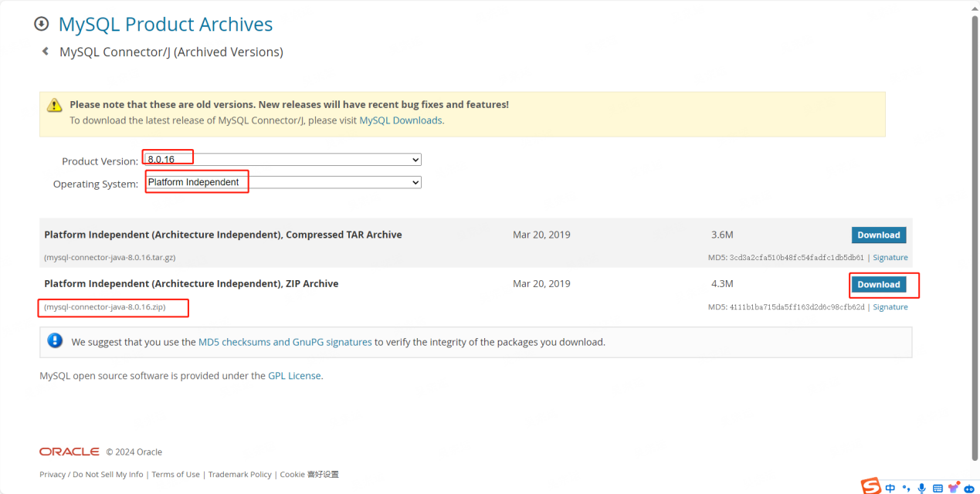This screenshot has height=494, width=980.
Task: Click the Sogou input method S logo
Action: (x=872, y=486)
